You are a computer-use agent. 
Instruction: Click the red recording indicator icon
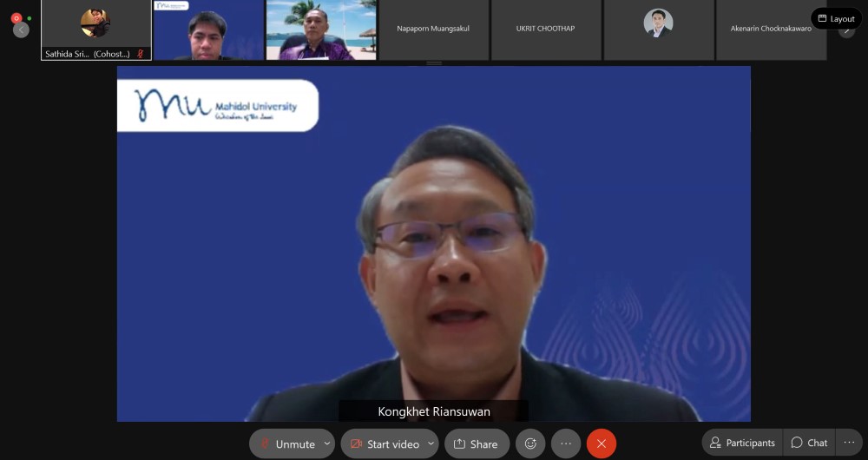16,17
